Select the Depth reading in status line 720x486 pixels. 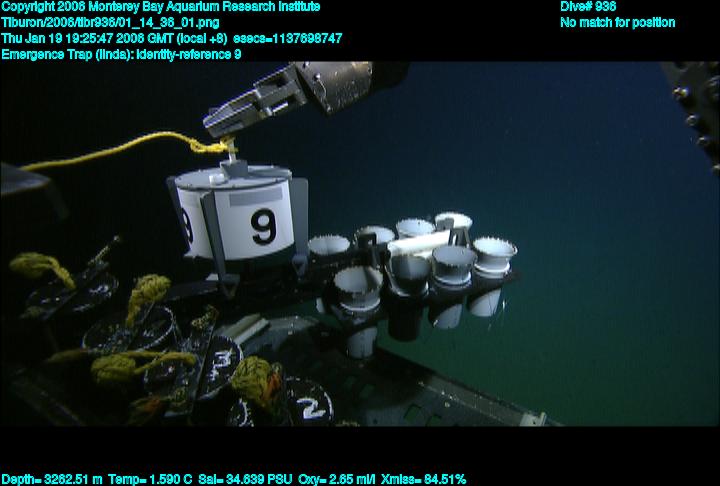[x=51, y=479]
